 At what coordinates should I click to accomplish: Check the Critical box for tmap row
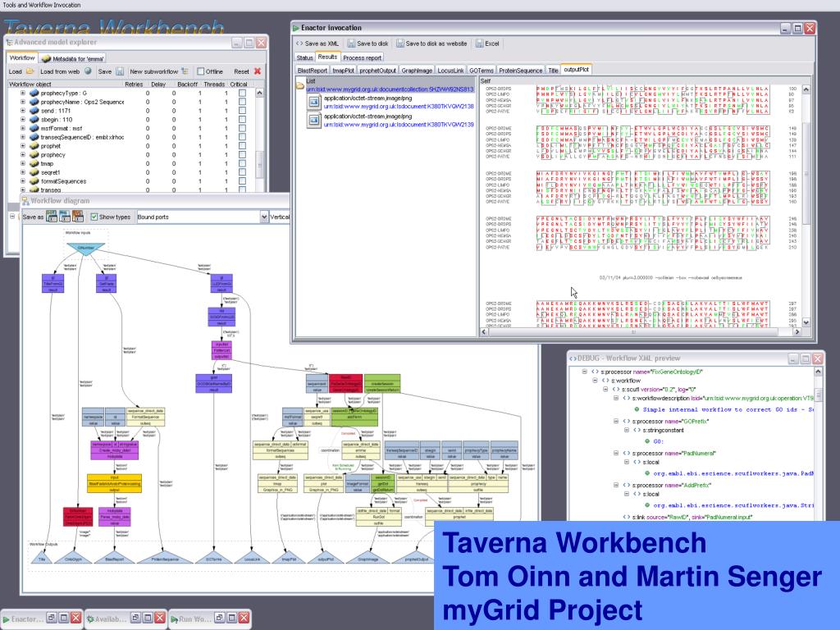click(x=242, y=163)
